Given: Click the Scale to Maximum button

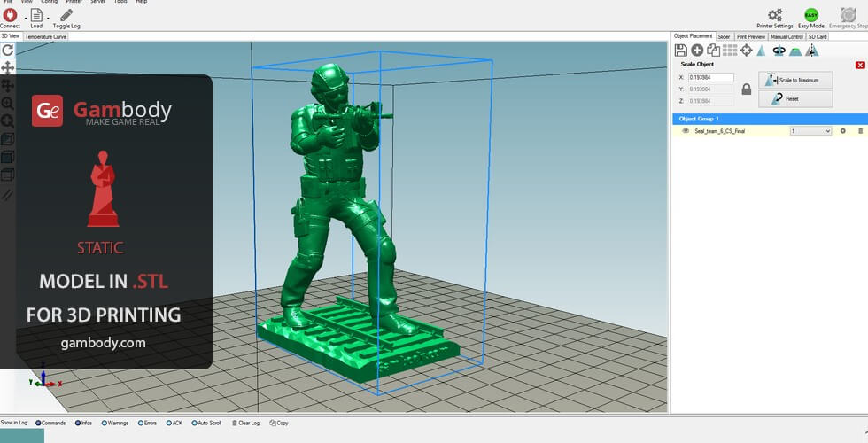Looking at the screenshot, I should point(795,80).
